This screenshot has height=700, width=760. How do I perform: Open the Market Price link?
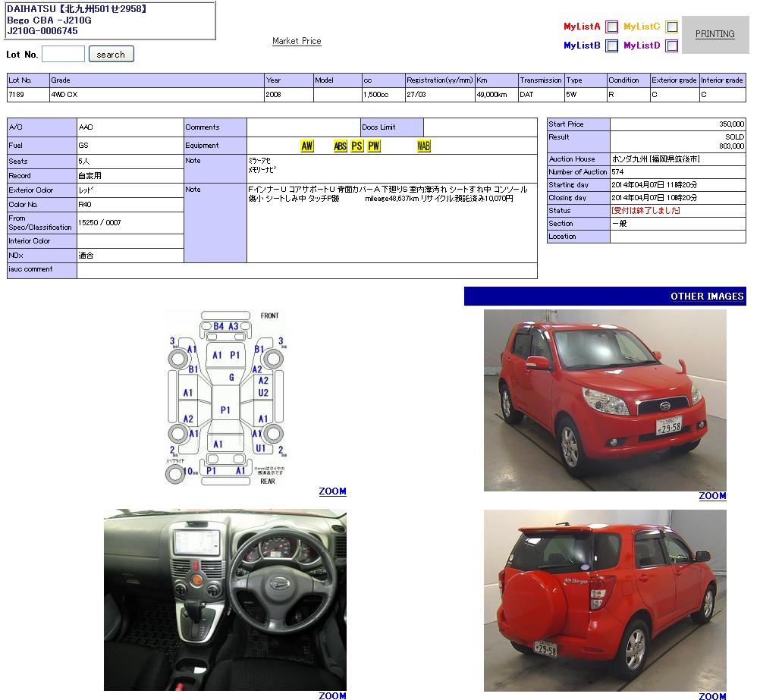click(x=297, y=41)
